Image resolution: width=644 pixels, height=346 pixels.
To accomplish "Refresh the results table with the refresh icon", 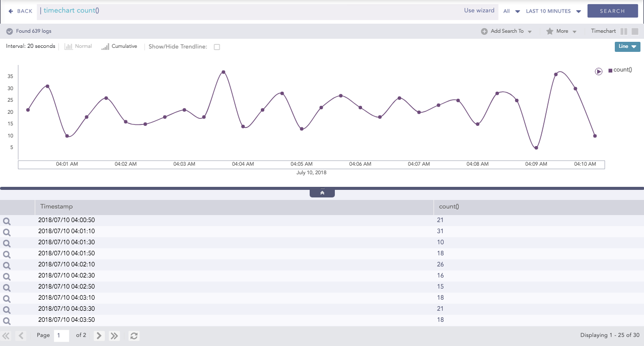I will (x=133, y=335).
